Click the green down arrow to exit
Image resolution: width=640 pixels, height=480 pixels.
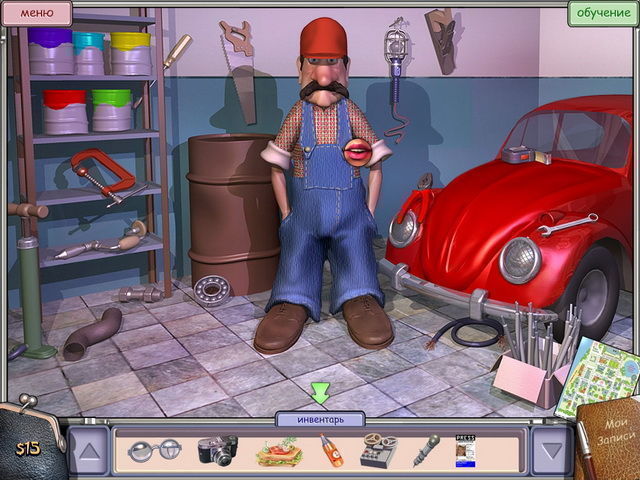320,393
